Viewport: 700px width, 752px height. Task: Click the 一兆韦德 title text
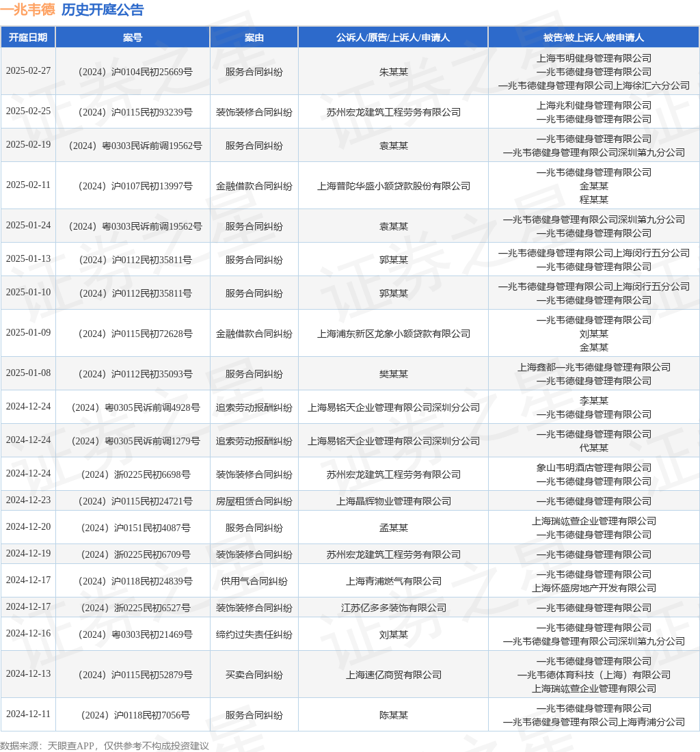28,10
